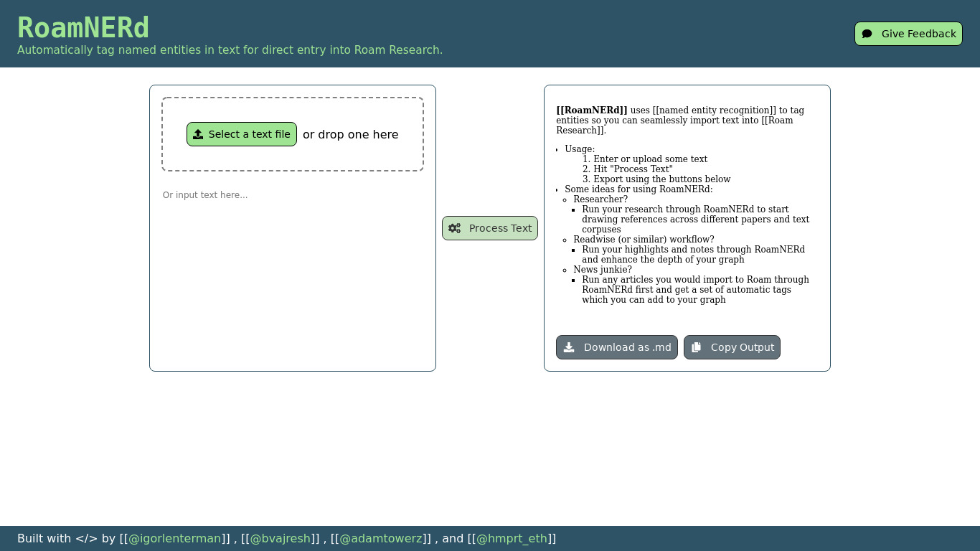This screenshot has width=980, height=551.
Task: Click the 'Researcher?' list item
Action: click(600, 199)
